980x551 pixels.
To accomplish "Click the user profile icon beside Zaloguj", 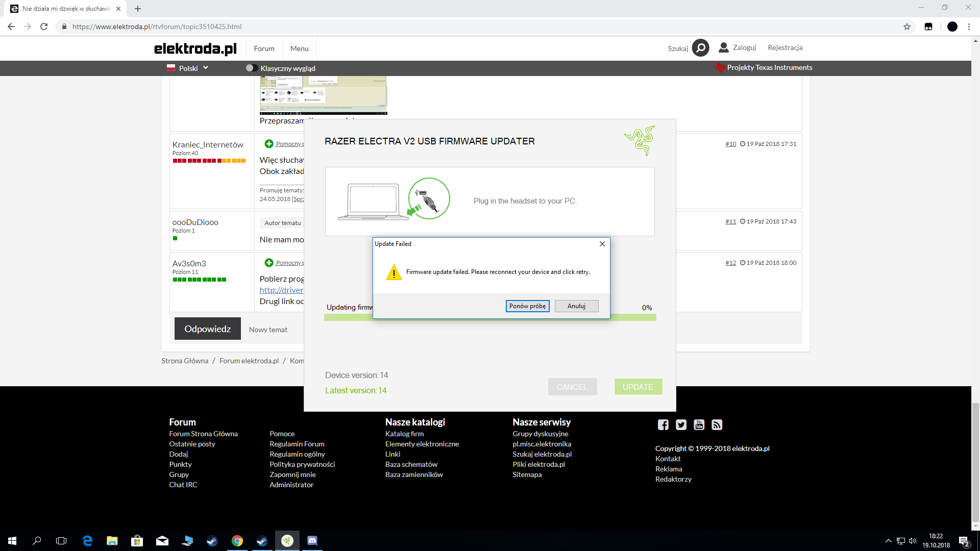I will coord(723,47).
